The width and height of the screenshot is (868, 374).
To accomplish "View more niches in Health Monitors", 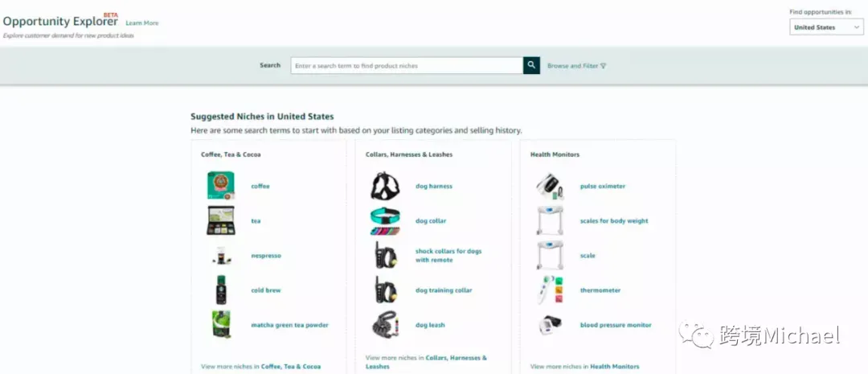I will click(x=584, y=366).
